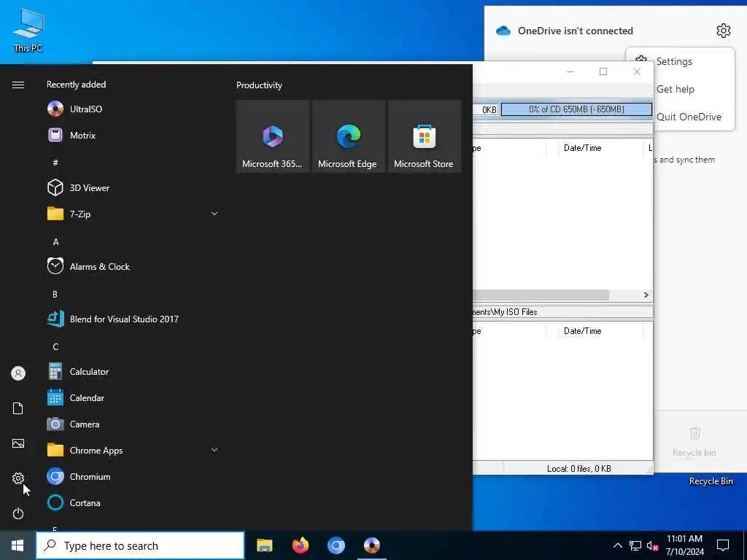This screenshot has width=747, height=560.
Task: Open Settings gear in Start sidebar
Action: click(18, 478)
